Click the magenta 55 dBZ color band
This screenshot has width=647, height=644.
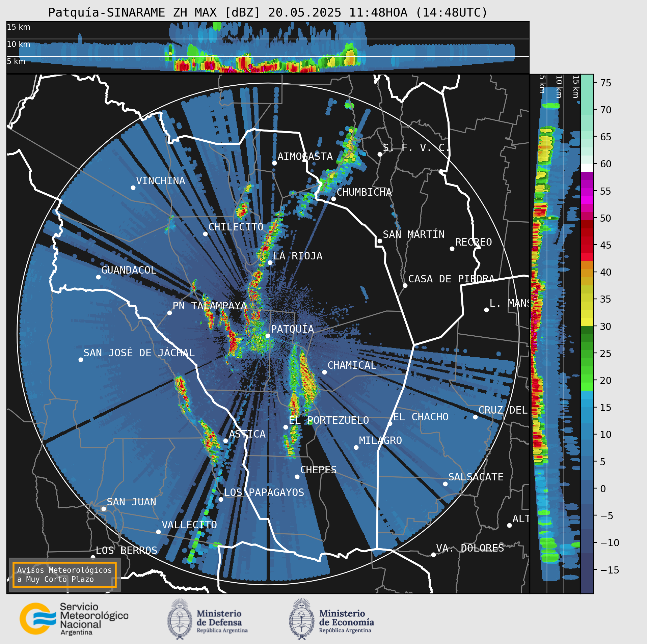[x=587, y=192]
